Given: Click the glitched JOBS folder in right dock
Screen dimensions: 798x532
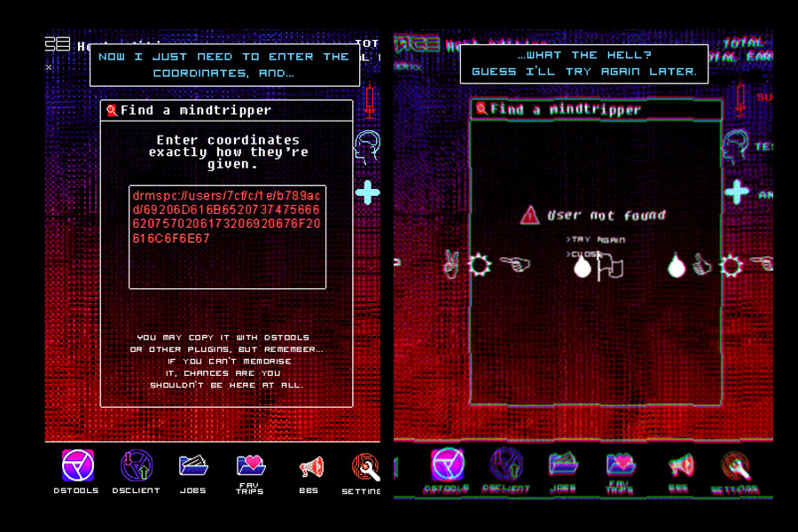Looking at the screenshot, I should click(563, 465).
